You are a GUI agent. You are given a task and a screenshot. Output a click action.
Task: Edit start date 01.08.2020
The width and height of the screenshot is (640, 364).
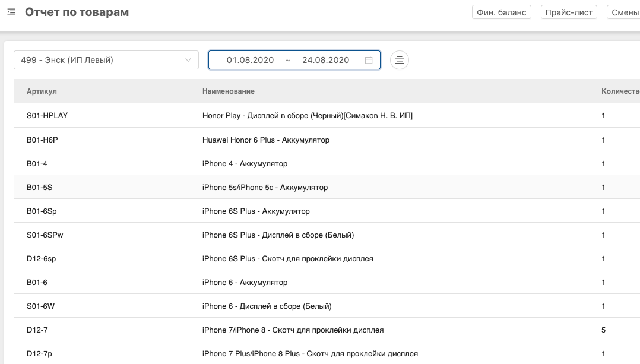250,60
